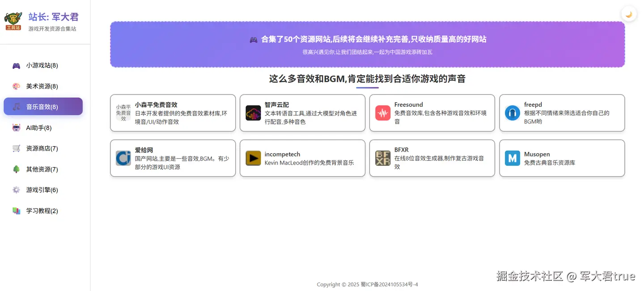
Task: Click the blue Musopen M icon
Action: coord(513,158)
